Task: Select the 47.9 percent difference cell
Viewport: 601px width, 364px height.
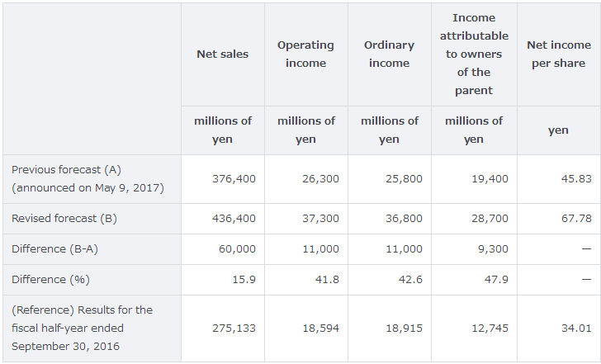Action: [497, 279]
